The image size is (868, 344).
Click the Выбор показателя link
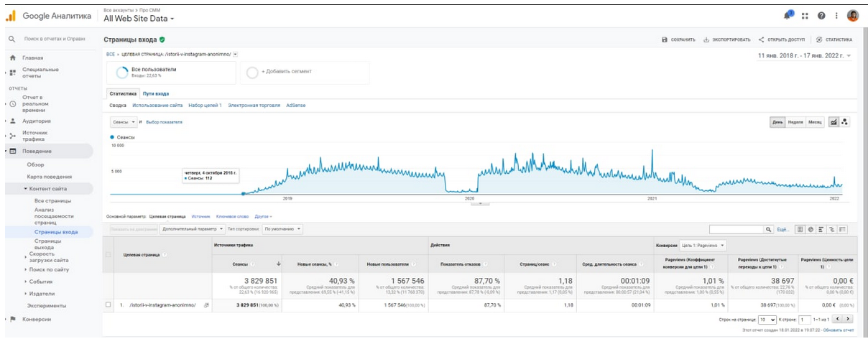click(x=164, y=122)
